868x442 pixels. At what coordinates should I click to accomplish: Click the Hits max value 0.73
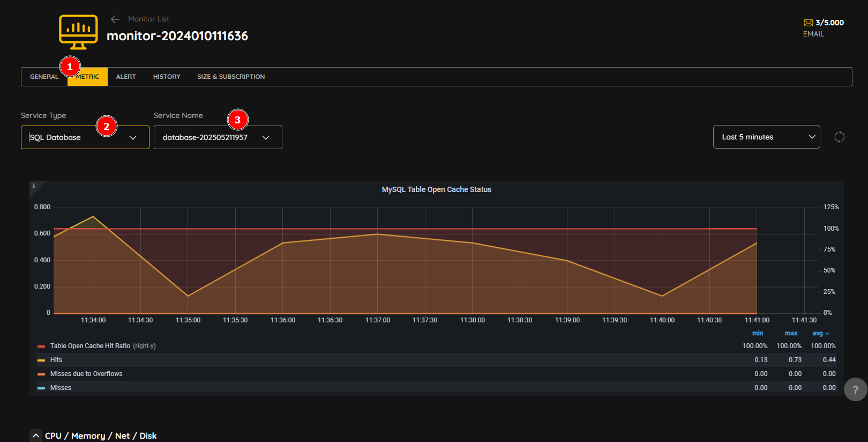pos(795,360)
